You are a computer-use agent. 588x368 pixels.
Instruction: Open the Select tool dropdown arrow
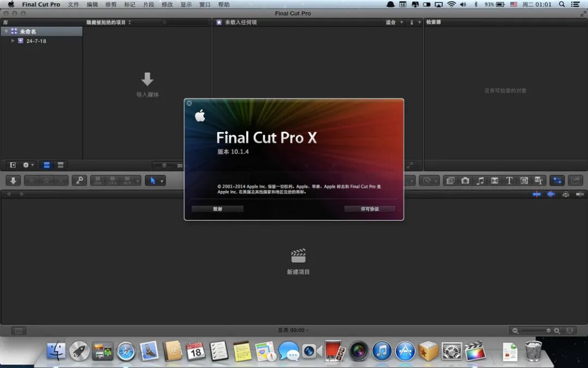(162, 181)
